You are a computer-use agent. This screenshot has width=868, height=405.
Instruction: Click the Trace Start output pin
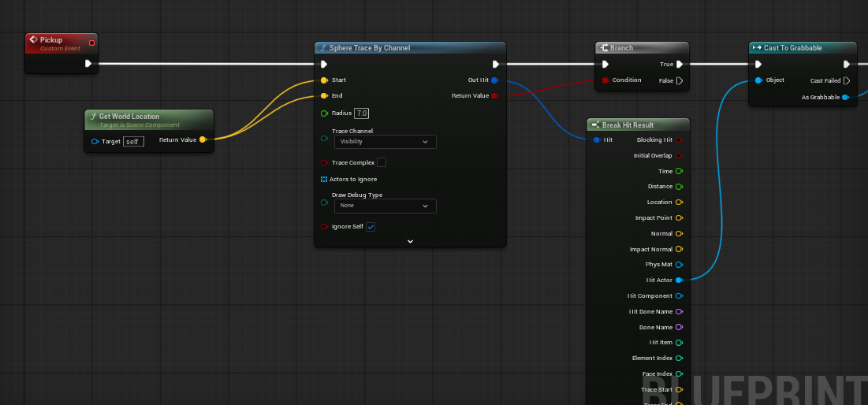(680, 389)
